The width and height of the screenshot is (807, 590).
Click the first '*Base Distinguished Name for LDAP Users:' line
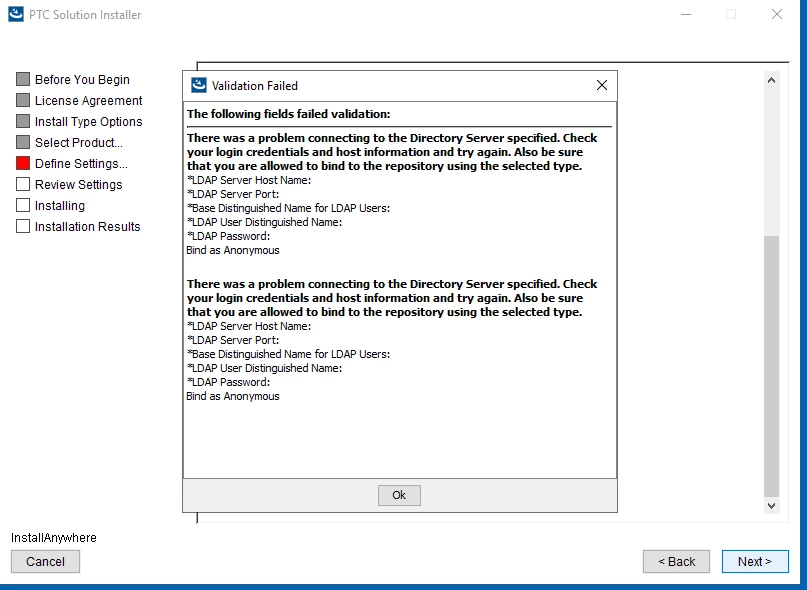click(289, 208)
